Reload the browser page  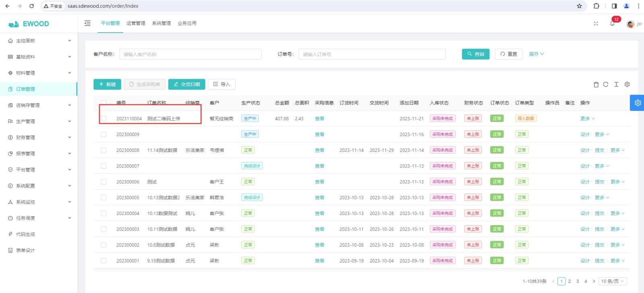(x=31, y=6)
